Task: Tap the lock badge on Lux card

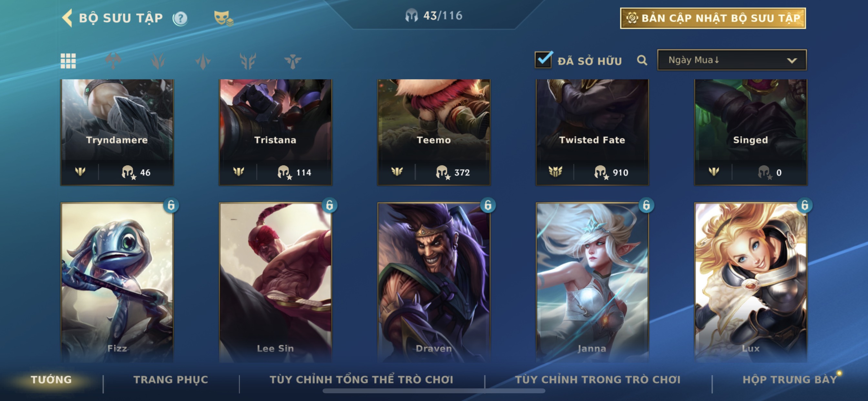Action: (x=805, y=205)
